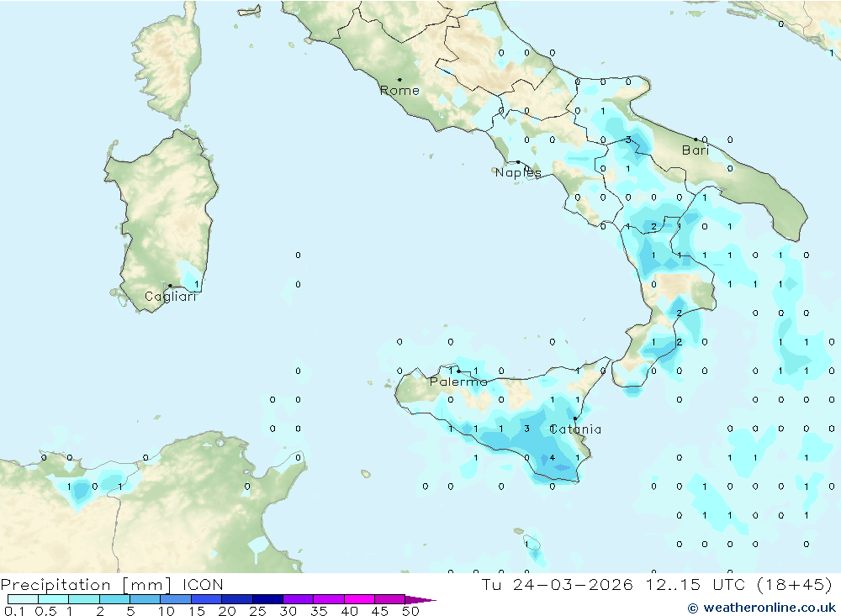Click precipitation value 4 in southeastern Sicily

pos(553,458)
